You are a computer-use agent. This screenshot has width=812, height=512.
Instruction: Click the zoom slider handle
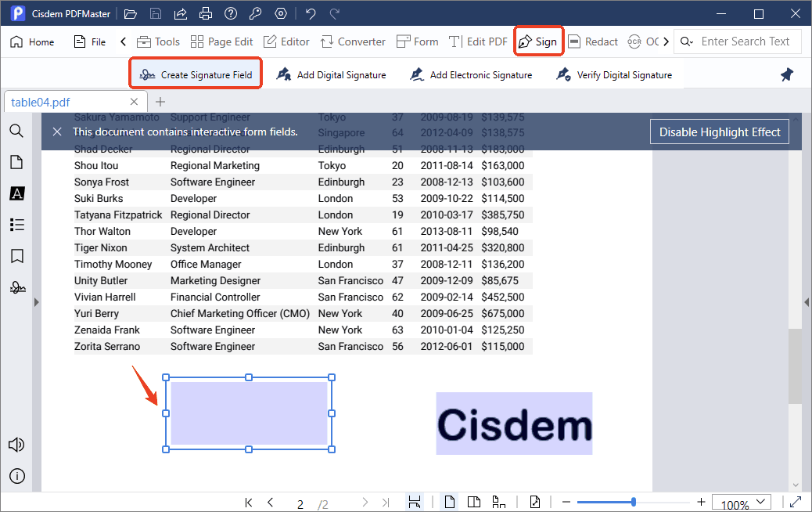(633, 502)
